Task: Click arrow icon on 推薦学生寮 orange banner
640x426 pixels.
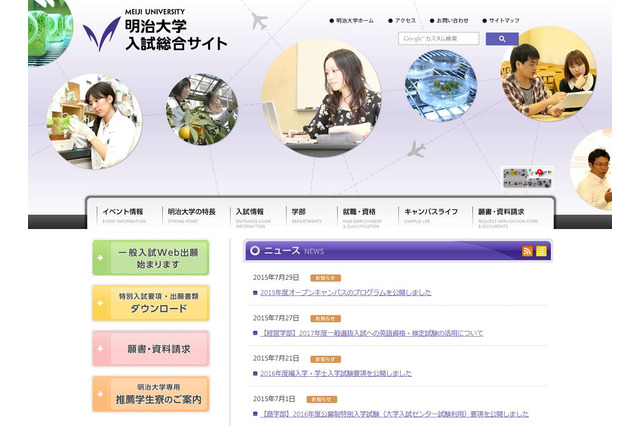Action: (x=100, y=394)
